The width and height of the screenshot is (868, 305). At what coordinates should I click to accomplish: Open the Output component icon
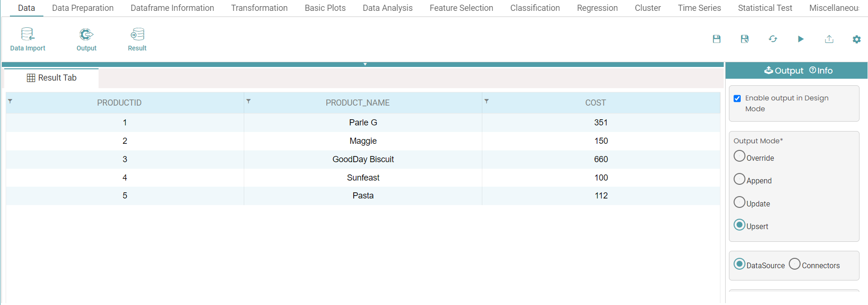(86, 34)
